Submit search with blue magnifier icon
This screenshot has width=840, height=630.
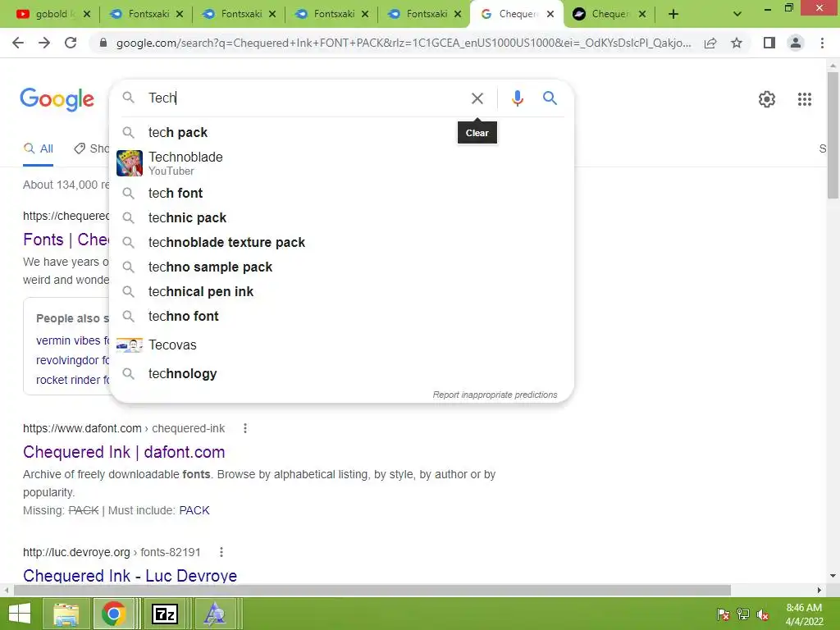(550, 98)
